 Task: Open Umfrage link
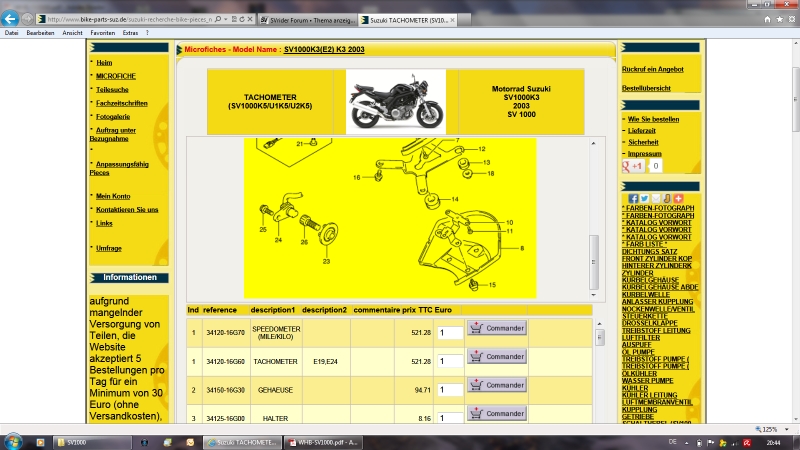[109, 248]
